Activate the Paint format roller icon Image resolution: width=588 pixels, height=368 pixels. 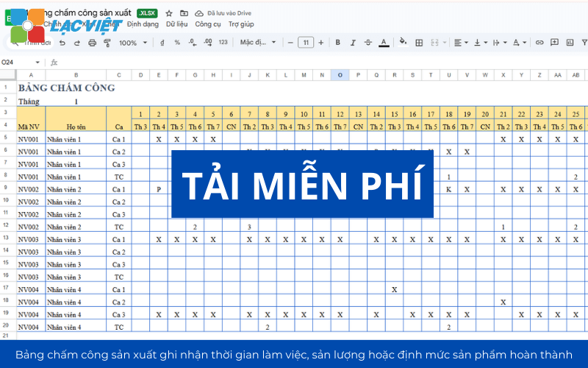(107, 43)
